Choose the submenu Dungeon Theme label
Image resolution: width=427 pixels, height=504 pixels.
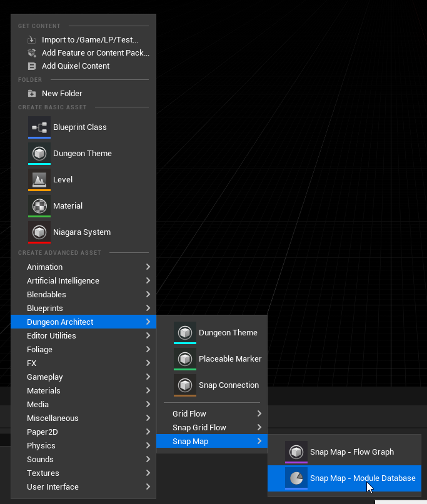[x=228, y=333]
